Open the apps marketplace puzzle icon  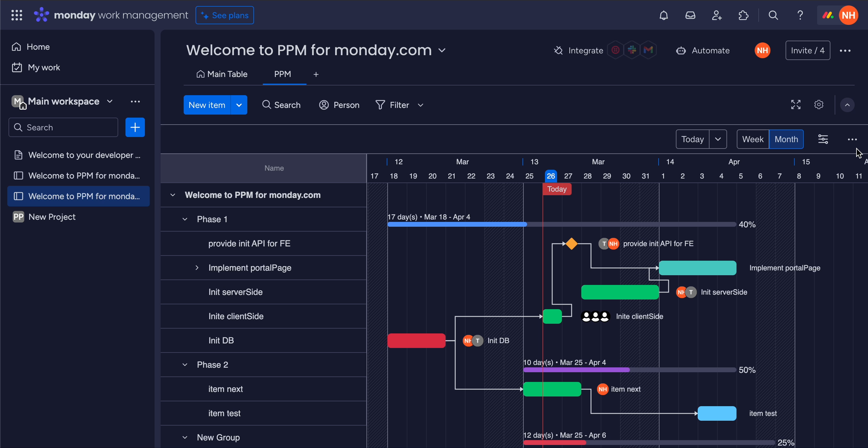(743, 15)
